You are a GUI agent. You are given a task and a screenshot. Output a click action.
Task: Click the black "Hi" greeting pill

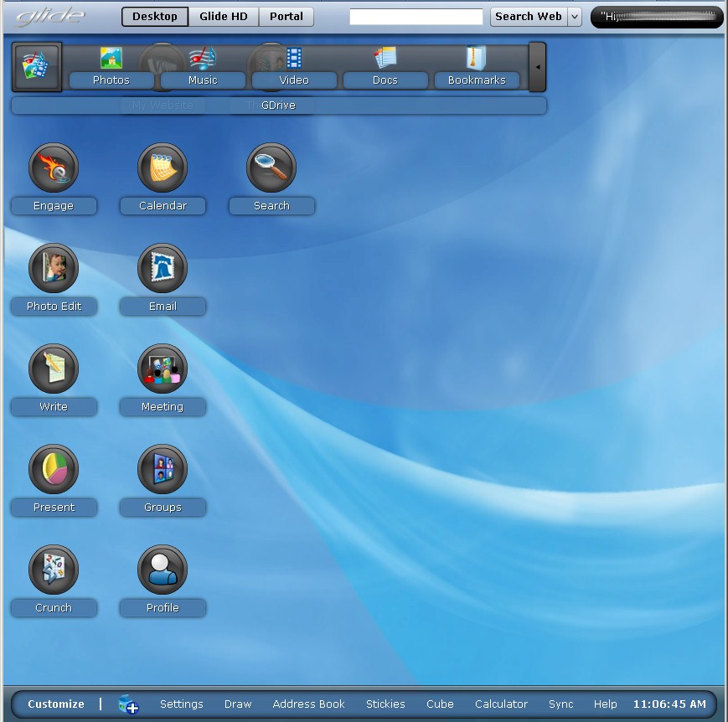657,17
